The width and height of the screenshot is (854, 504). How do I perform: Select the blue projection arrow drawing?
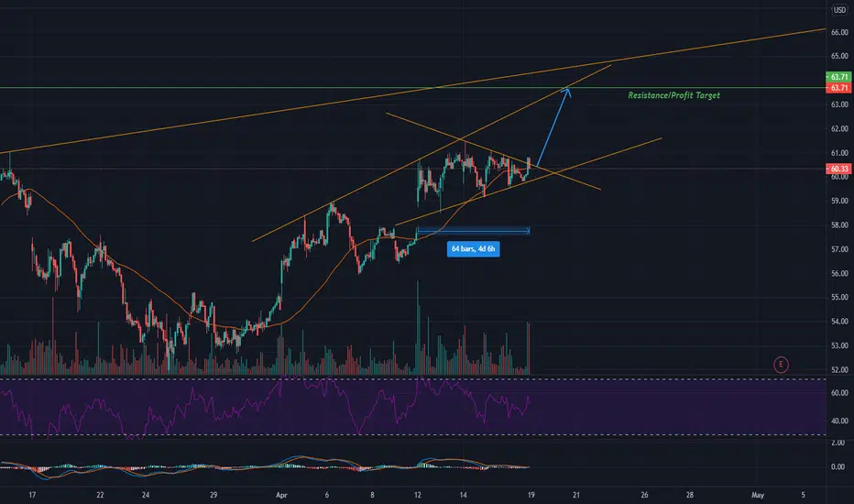pos(553,126)
